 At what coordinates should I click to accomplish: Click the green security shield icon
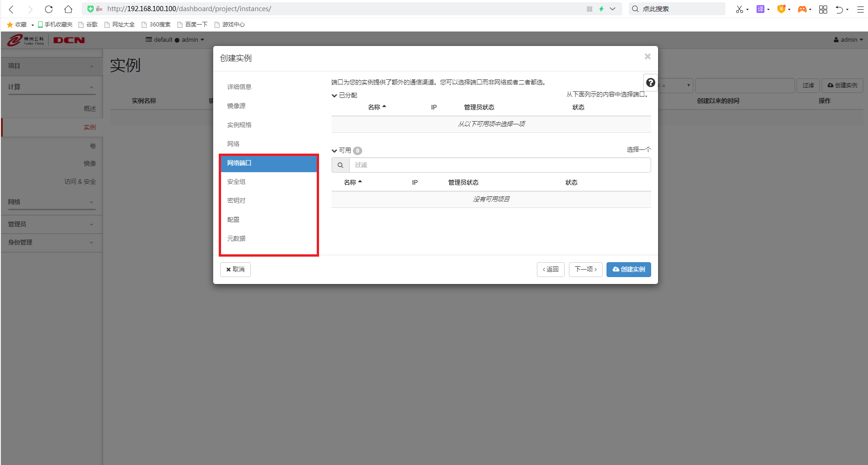[x=91, y=9]
